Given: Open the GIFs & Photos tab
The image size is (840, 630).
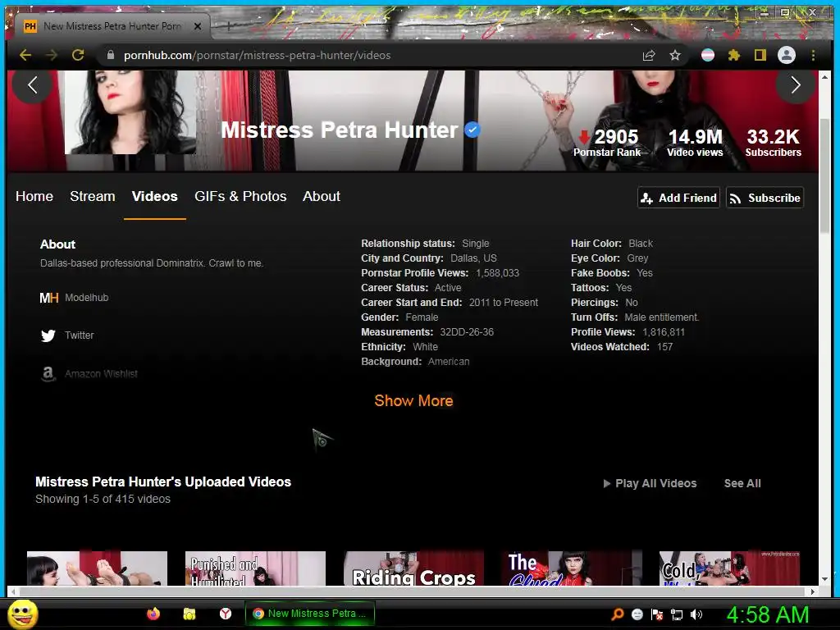Looking at the screenshot, I should coord(240,197).
